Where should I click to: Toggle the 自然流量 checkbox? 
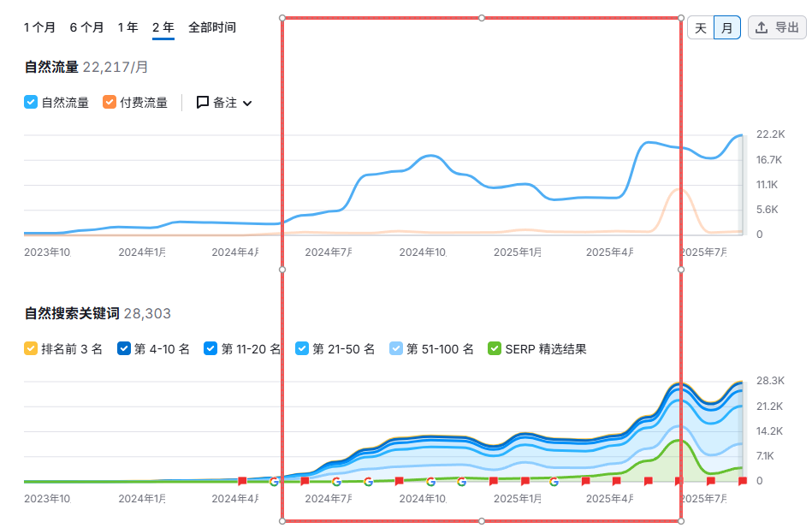31,103
